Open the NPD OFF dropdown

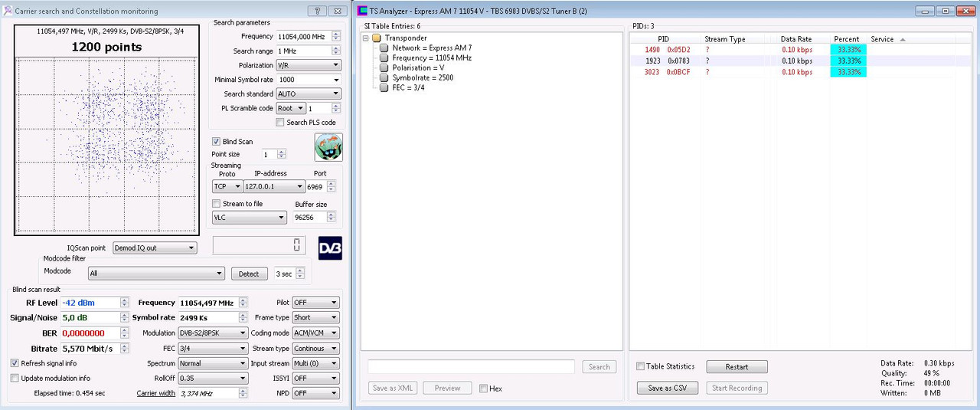point(315,393)
